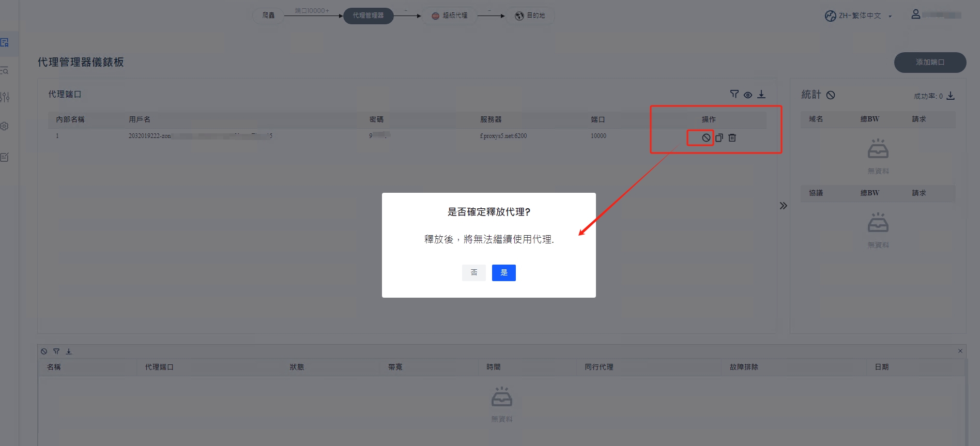This screenshot has height=446, width=980.
Task: Download statistics next to 成功率
Action: coord(951,96)
